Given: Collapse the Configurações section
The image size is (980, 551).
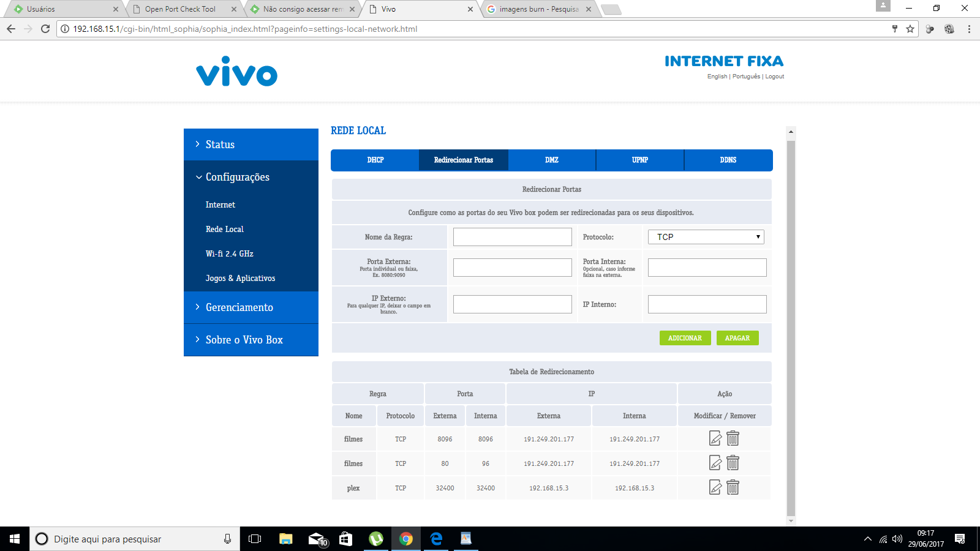Looking at the screenshot, I should pos(251,177).
